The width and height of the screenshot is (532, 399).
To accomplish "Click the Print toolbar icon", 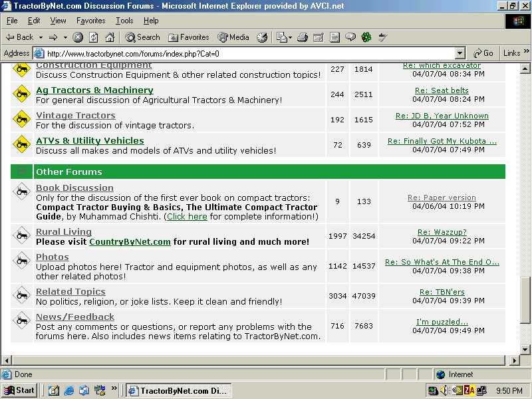I will tap(302, 37).
